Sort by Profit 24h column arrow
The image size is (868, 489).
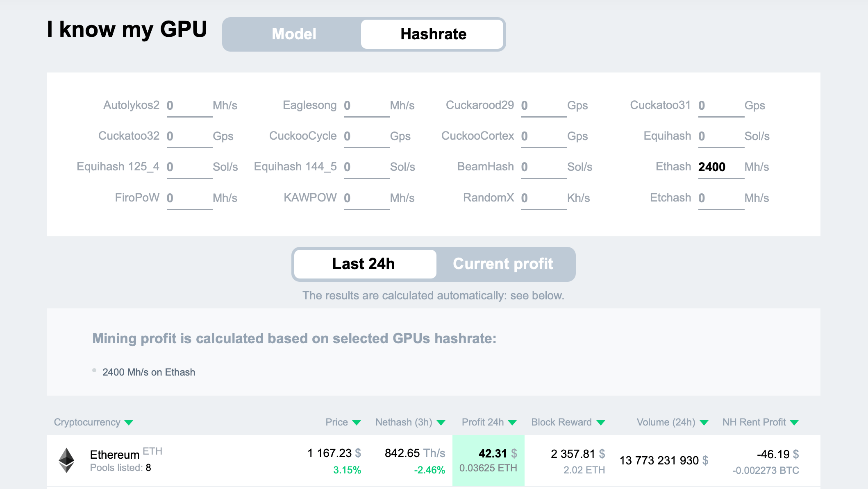[512, 423]
